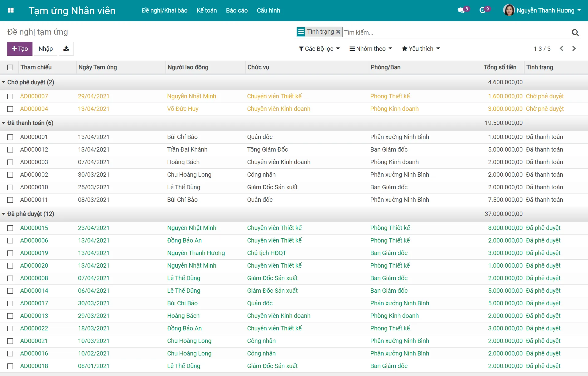Select checkbox for row AD000017
This screenshot has width=588, height=376.
[10, 303]
